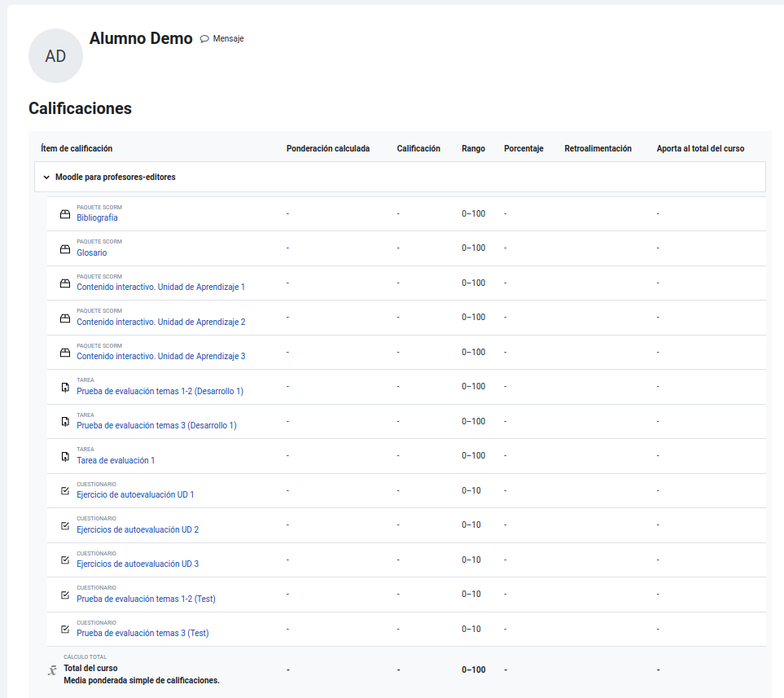
Task: Click the SCORM package icon beside Glosario
Action: click(65, 249)
